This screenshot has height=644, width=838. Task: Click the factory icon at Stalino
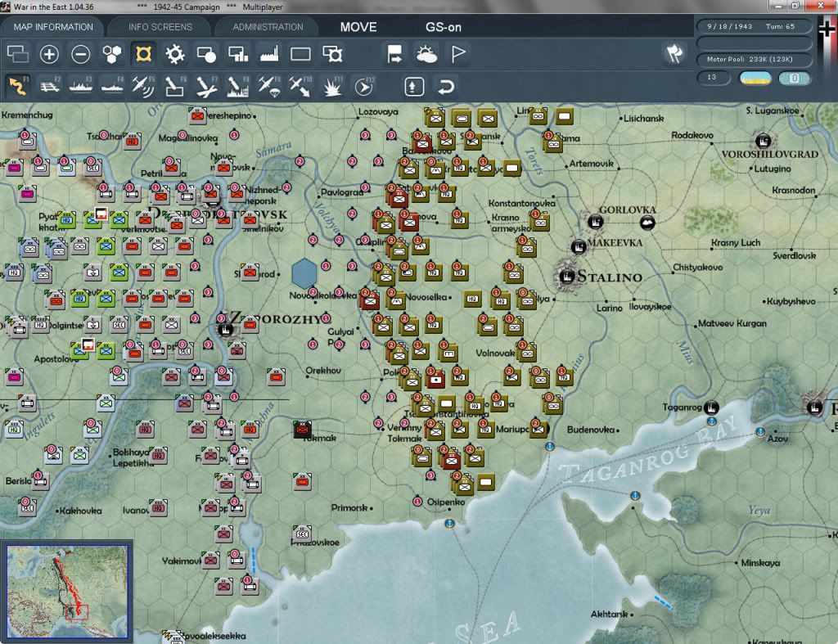click(567, 277)
